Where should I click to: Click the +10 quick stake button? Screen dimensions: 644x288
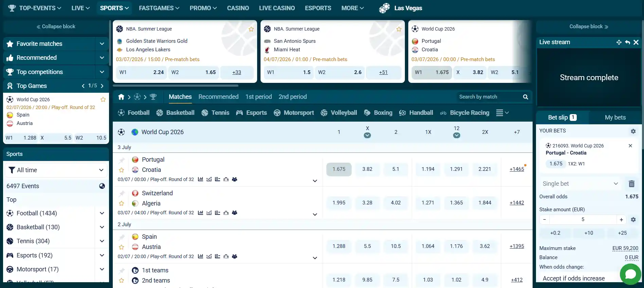589,233
